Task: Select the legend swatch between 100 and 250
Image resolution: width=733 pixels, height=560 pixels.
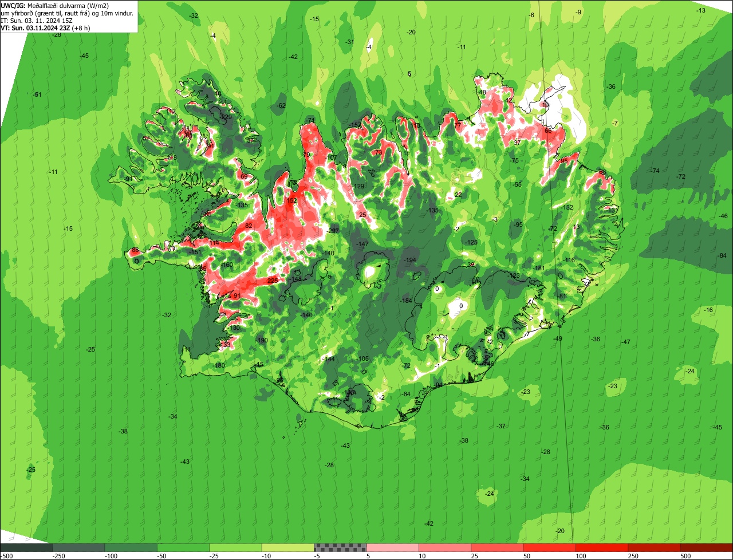Action: tap(602, 547)
